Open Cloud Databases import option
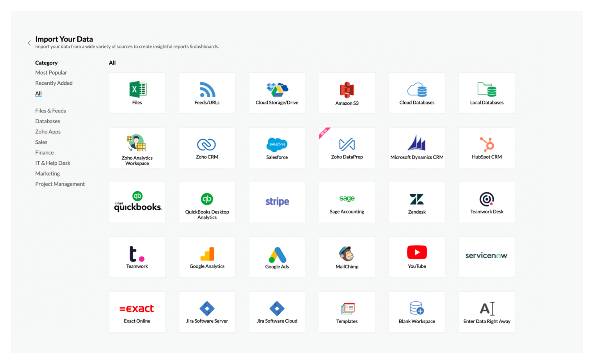 [417, 93]
